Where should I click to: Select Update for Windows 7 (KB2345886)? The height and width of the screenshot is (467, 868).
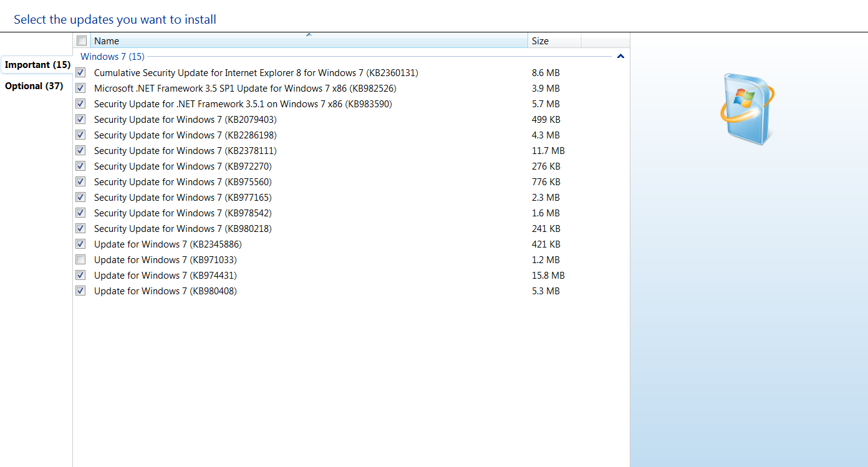coord(168,244)
